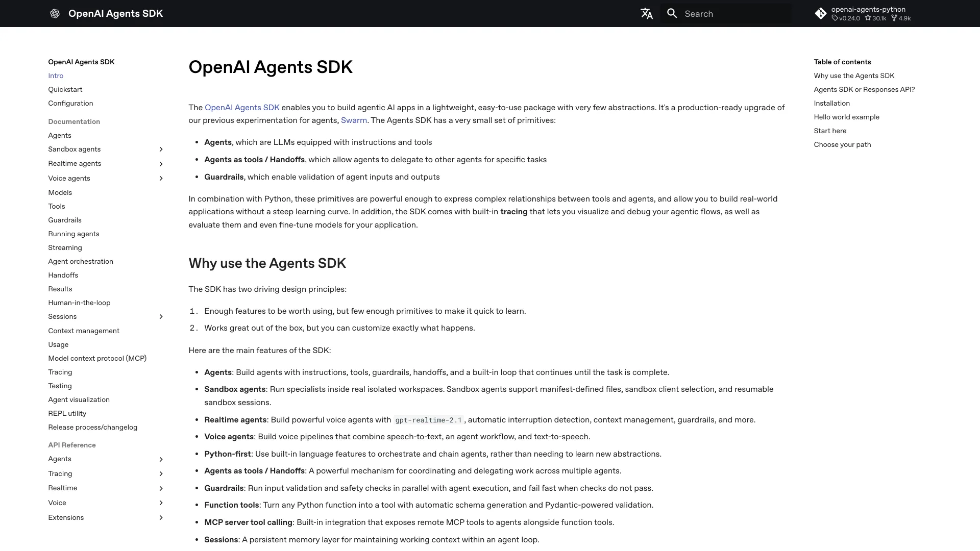Open Agent orchestration page
This screenshot has height=551, width=980.
81,261
